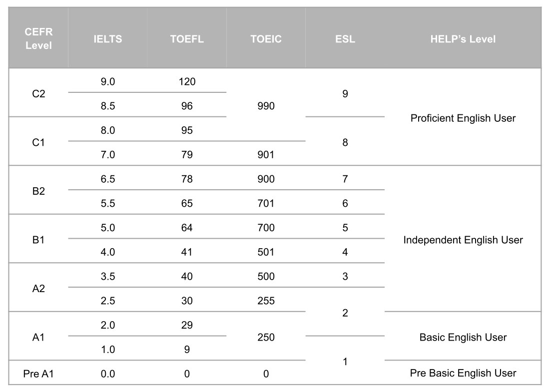Select the HELP's Level column header

click(x=463, y=39)
